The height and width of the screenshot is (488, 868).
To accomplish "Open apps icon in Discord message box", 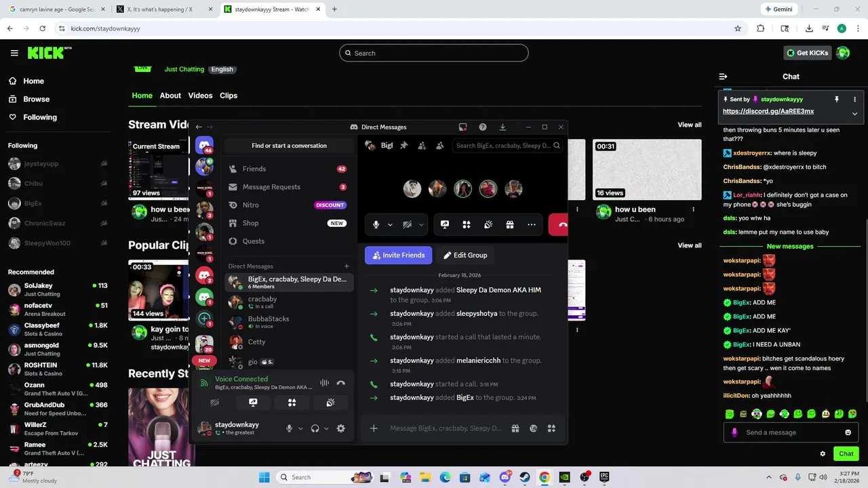I will [551, 428].
